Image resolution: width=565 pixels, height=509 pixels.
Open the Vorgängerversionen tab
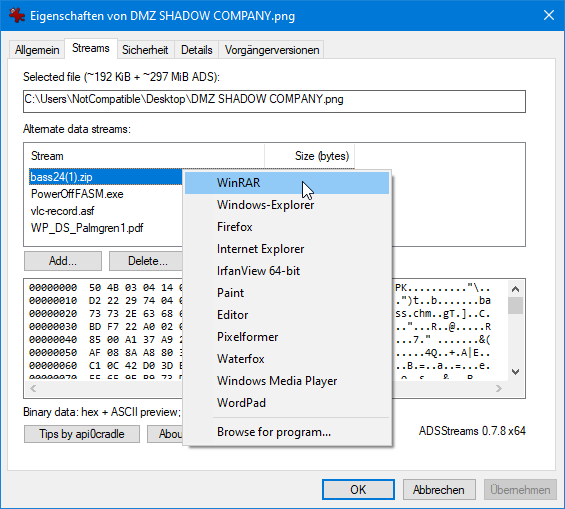coord(272,50)
